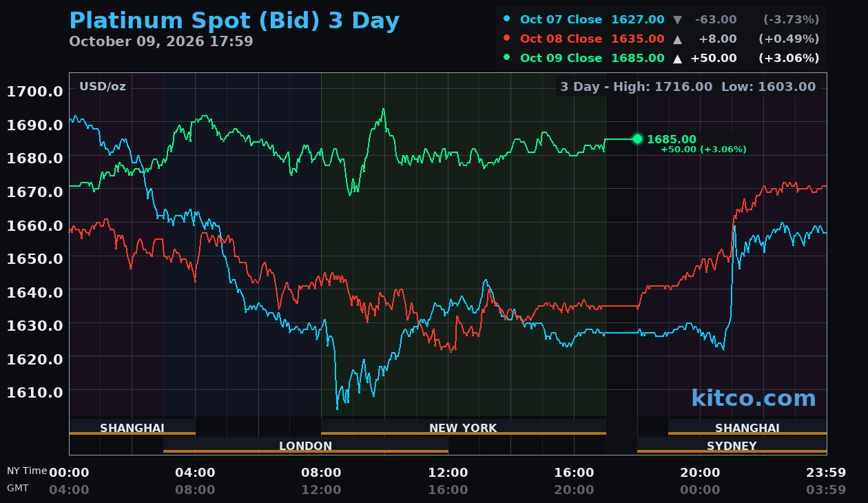Click the 1650.0 y-axis label
The width and height of the screenshot is (868, 503).
[x=35, y=258]
